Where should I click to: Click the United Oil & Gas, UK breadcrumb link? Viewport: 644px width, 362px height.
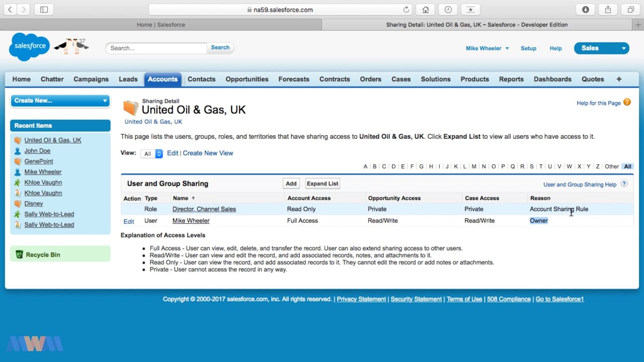153,122
